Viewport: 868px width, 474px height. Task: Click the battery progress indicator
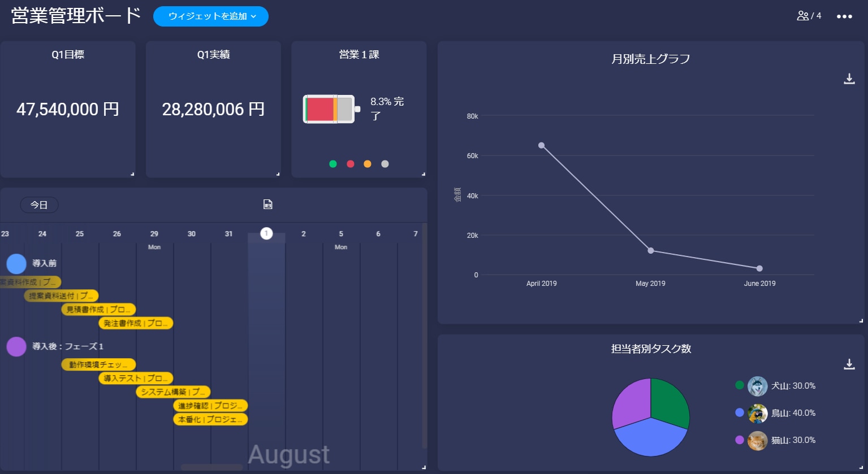click(331, 109)
